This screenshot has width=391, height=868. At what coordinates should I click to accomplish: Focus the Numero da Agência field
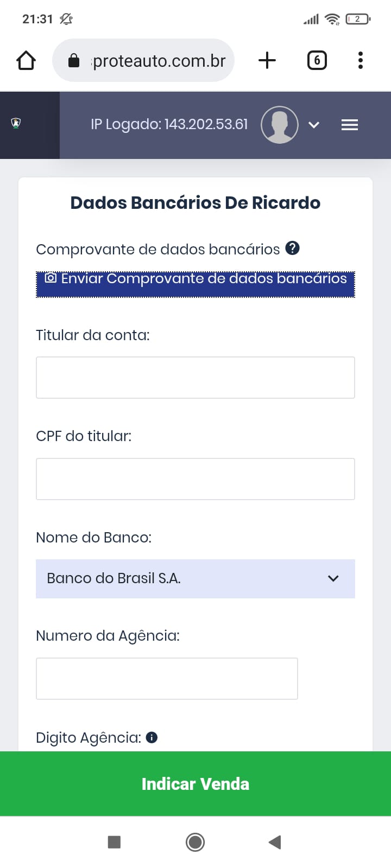167,679
